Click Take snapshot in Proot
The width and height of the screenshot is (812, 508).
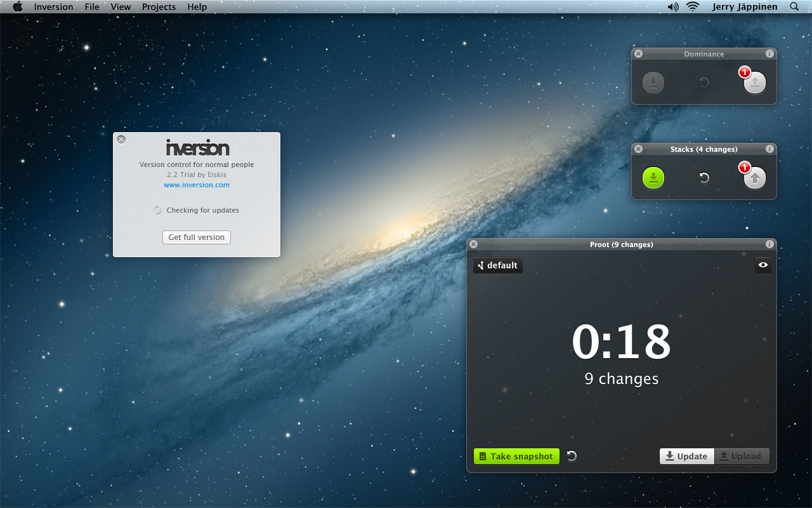click(x=516, y=457)
